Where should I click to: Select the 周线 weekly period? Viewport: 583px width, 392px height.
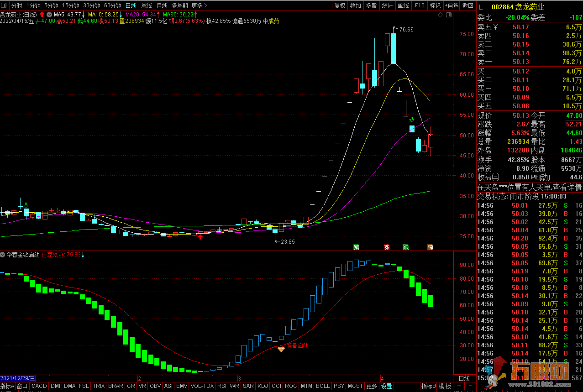pos(147,5)
